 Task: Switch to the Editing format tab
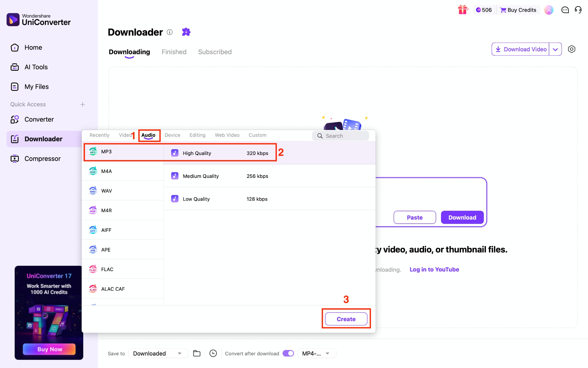coord(198,135)
